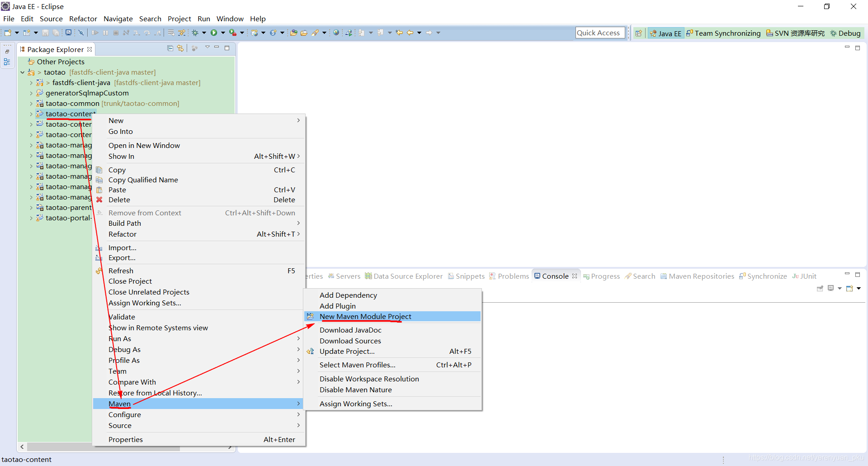Click Maven in the context menu
Viewport: 868px width, 466px height.
click(198, 404)
